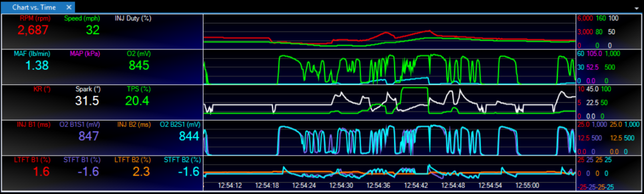Select the LTFT B2 value 2.3
The width and height of the screenshot is (644, 194).
point(141,172)
